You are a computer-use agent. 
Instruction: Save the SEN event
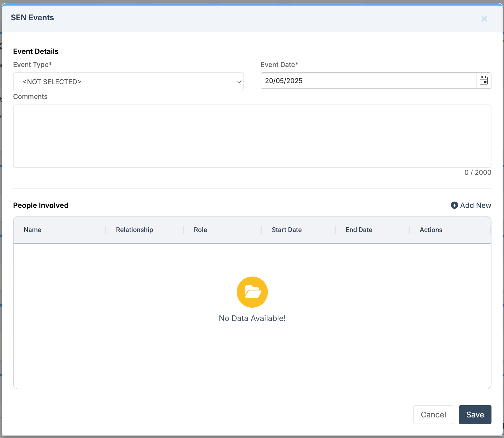[475, 415]
